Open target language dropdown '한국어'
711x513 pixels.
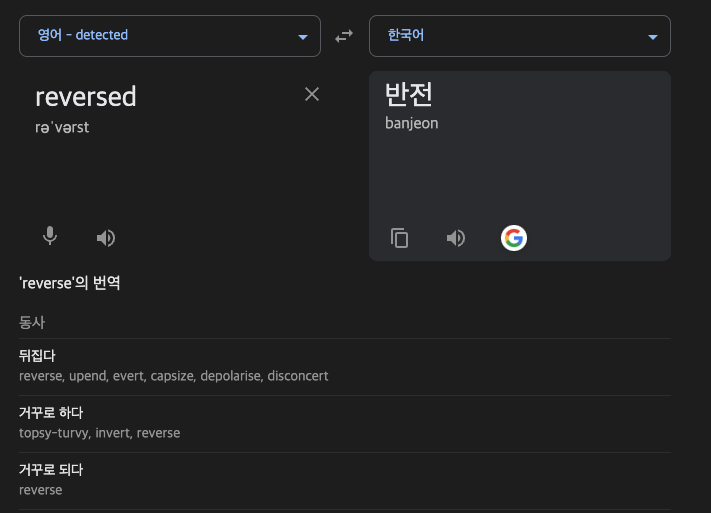coord(520,36)
